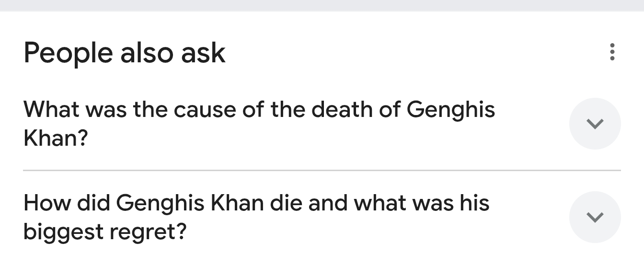
Task: Tap the down arrow next to "biggest regret?"
Action: coord(595,217)
